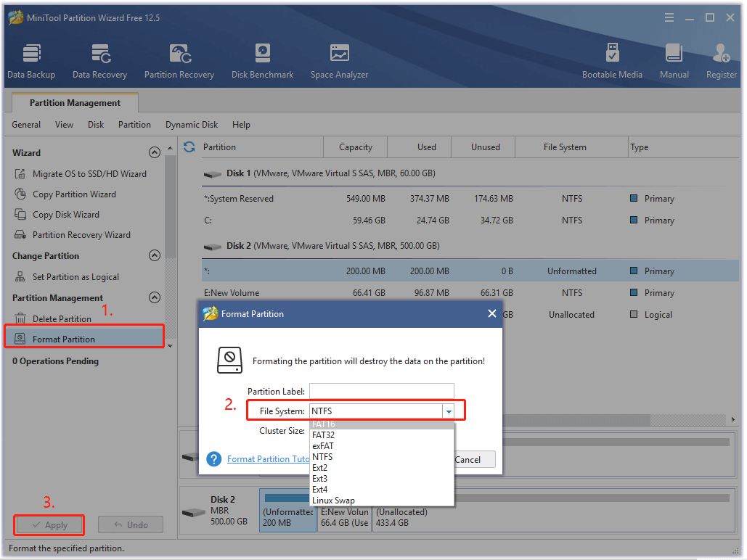Click the Apply button
The image size is (747, 560).
pyautogui.click(x=49, y=524)
